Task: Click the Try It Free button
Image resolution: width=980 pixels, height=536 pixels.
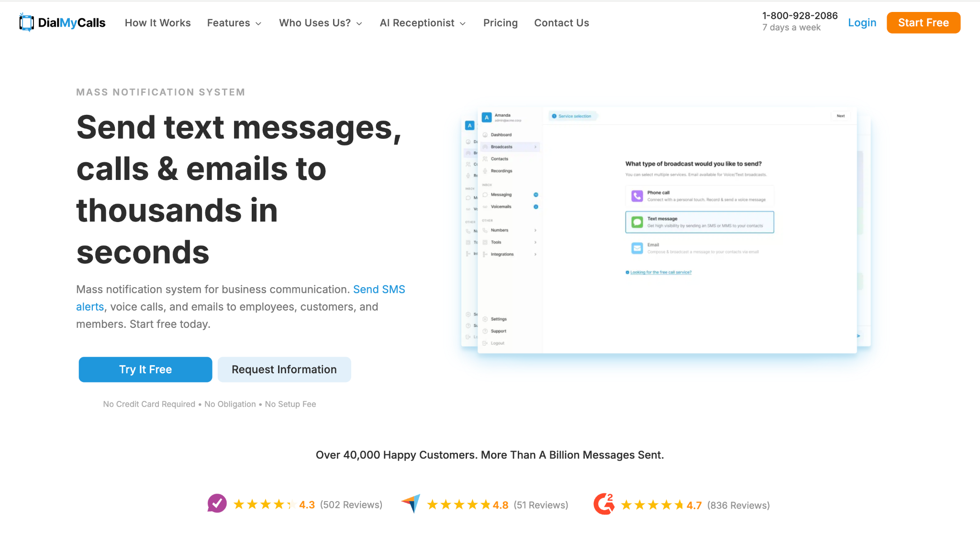Action: pos(145,369)
